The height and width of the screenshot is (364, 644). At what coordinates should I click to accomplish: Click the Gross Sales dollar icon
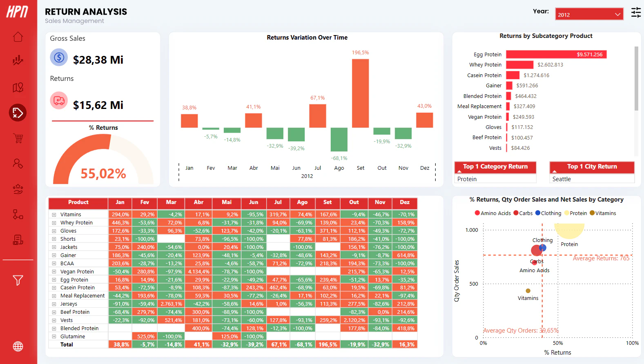(59, 58)
